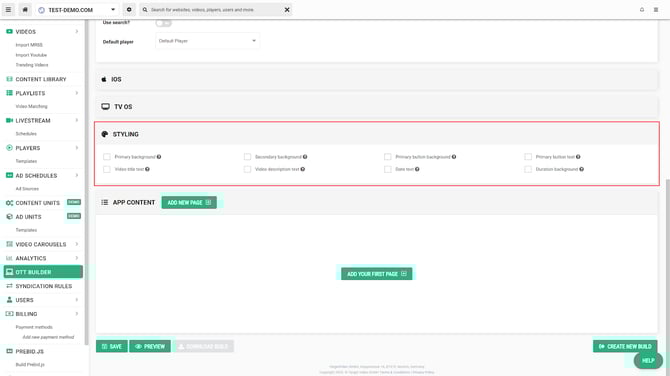Check the Video description text checkbox

point(247,169)
